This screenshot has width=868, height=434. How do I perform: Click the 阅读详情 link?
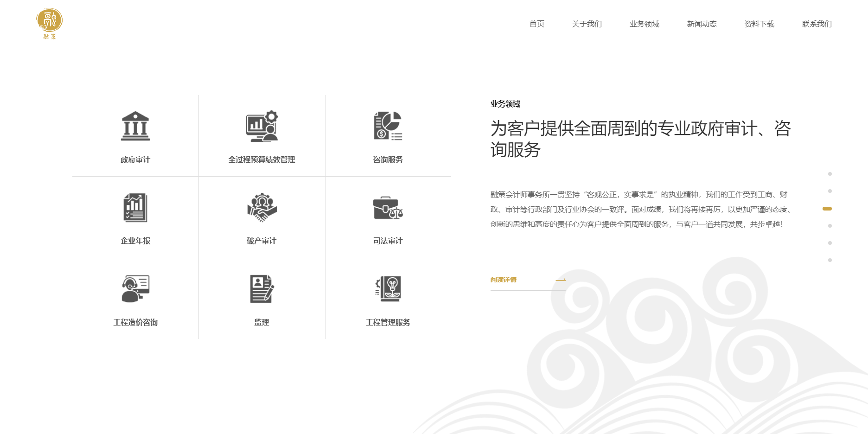(504, 280)
